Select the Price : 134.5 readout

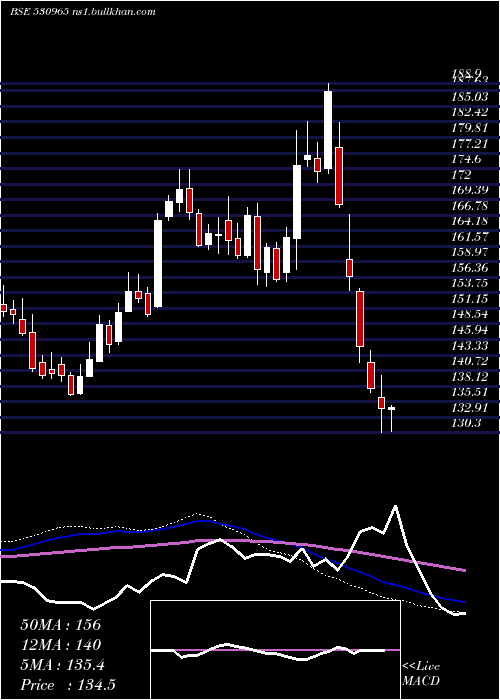pos(68,685)
